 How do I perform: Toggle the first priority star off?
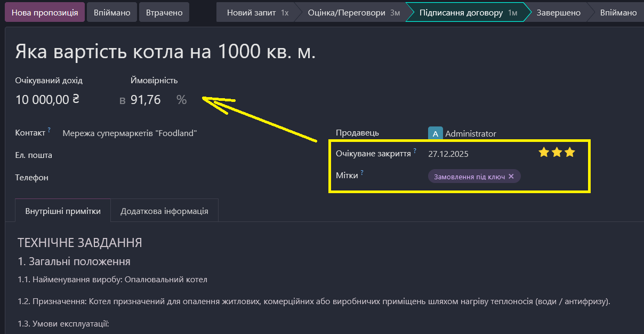pyautogui.click(x=543, y=152)
